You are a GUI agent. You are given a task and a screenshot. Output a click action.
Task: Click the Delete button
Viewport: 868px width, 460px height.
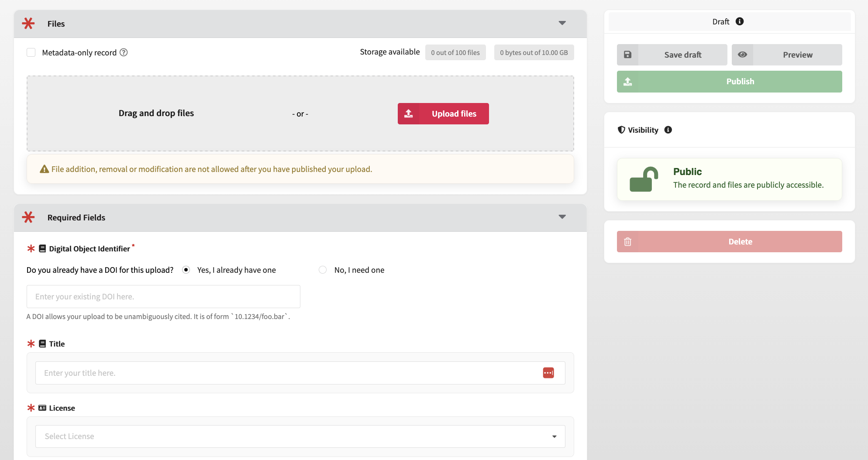(730, 242)
